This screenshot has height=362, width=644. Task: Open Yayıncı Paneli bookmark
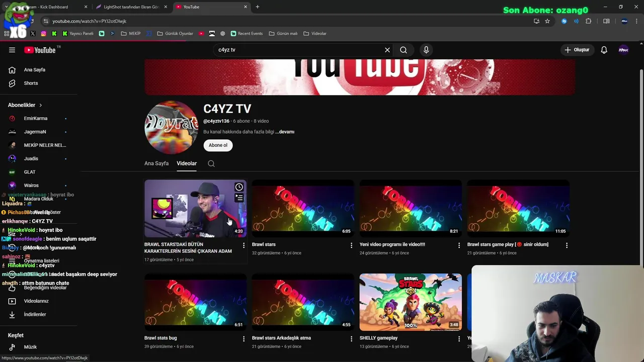pos(78,34)
